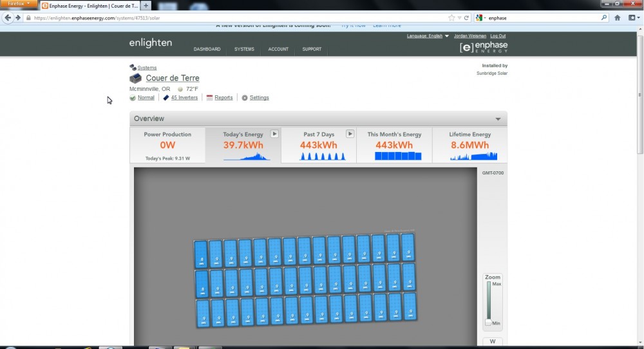Click the green Normal status check icon
Screen dimensions: 644x349
(132, 98)
